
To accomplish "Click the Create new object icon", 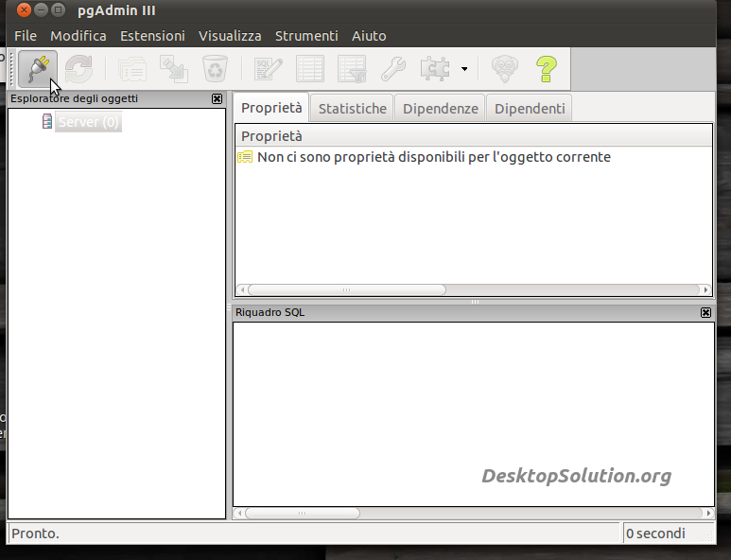I will click(173, 69).
